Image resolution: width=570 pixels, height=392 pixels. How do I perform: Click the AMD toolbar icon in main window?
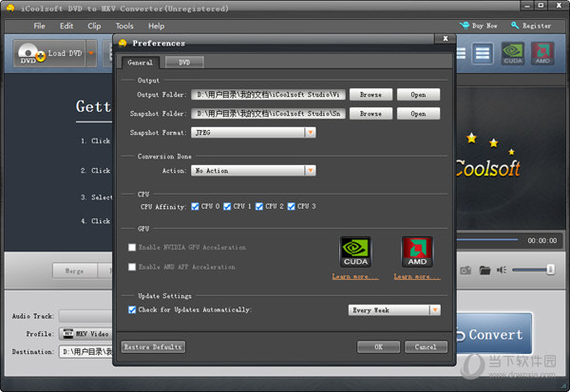point(542,53)
